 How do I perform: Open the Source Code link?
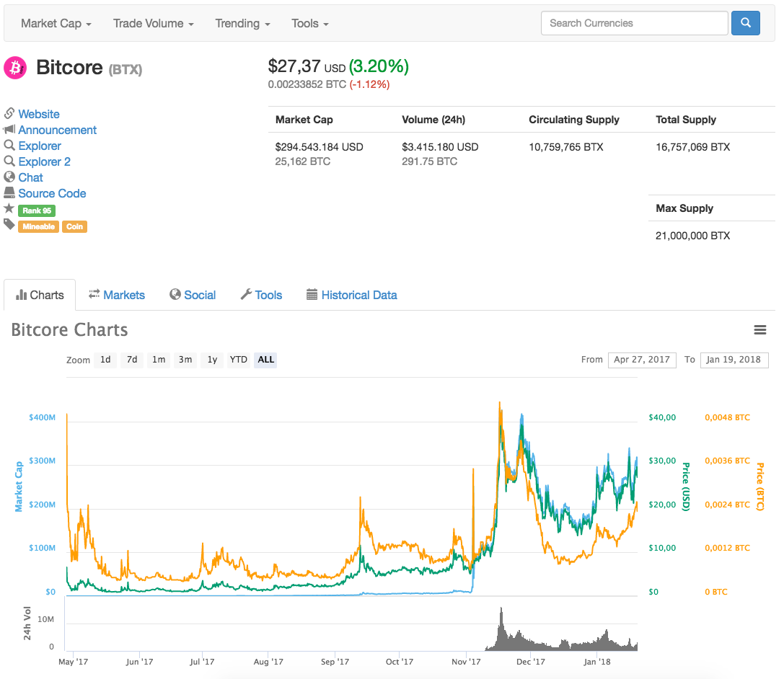[52, 193]
